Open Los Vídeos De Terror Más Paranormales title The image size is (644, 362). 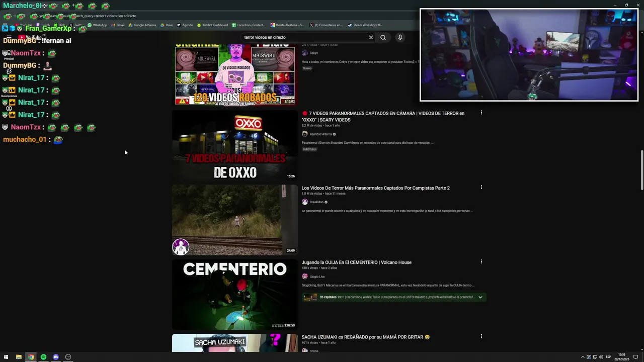(x=375, y=188)
